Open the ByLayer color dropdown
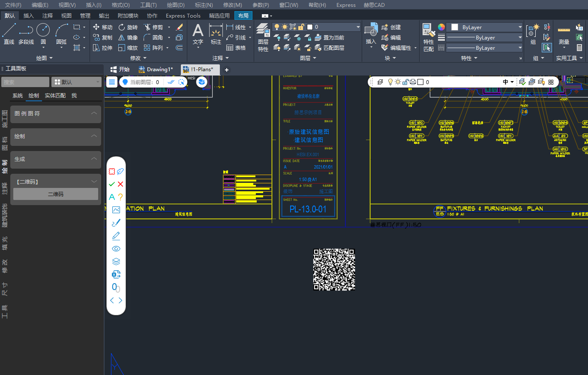Viewport: 588px width, 375px height. 485,27
